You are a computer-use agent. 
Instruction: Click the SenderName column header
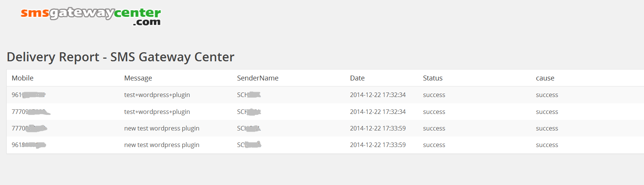pos(257,78)
